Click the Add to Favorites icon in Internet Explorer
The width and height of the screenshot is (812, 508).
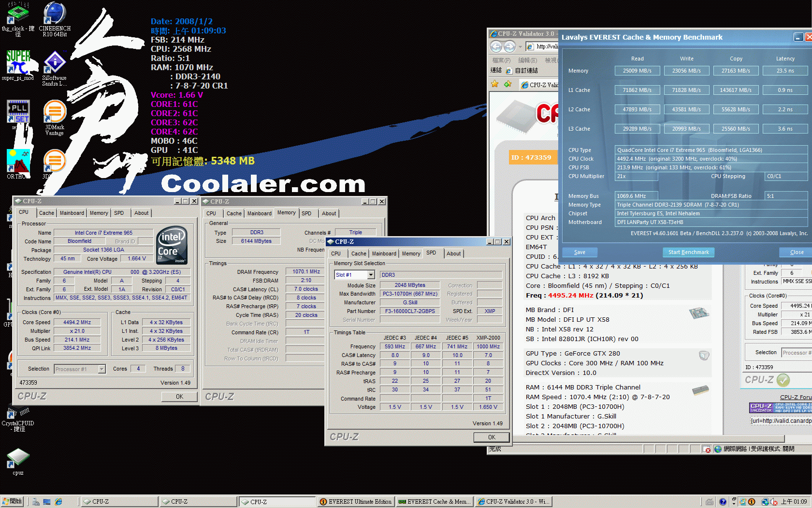507,84
